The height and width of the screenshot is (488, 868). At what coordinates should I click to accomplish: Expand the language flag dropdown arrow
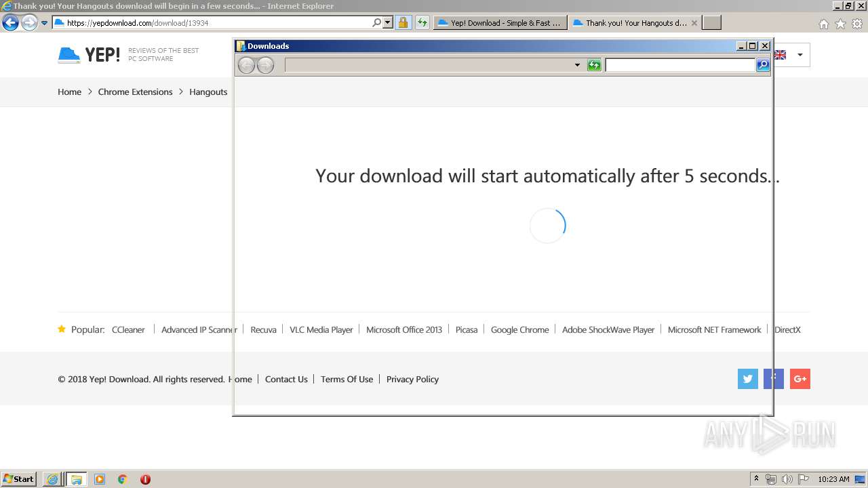pos(800,55)
